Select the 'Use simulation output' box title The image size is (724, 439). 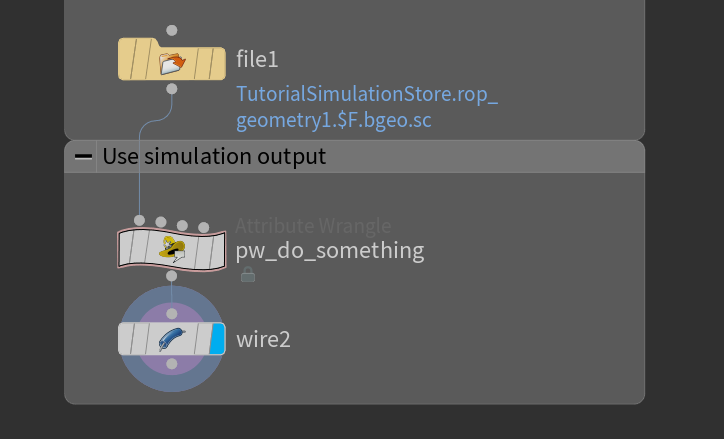[x=214, y=156]
